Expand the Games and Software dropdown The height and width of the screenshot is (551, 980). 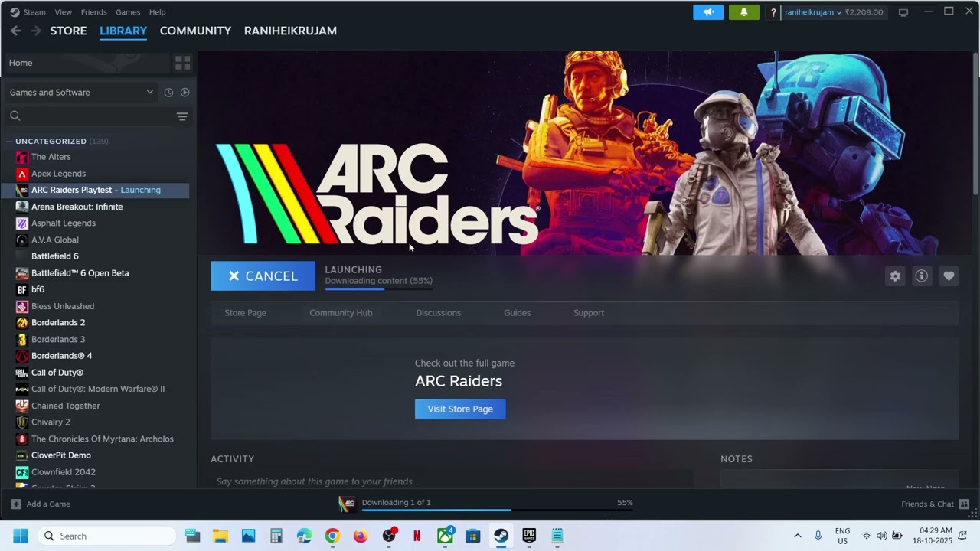click(x=81, y=93)
